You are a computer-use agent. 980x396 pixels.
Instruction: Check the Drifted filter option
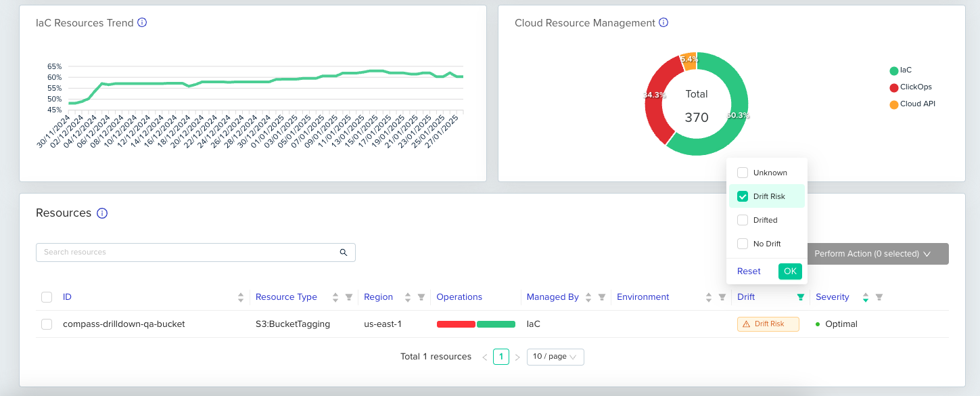(x=743, y=220)
